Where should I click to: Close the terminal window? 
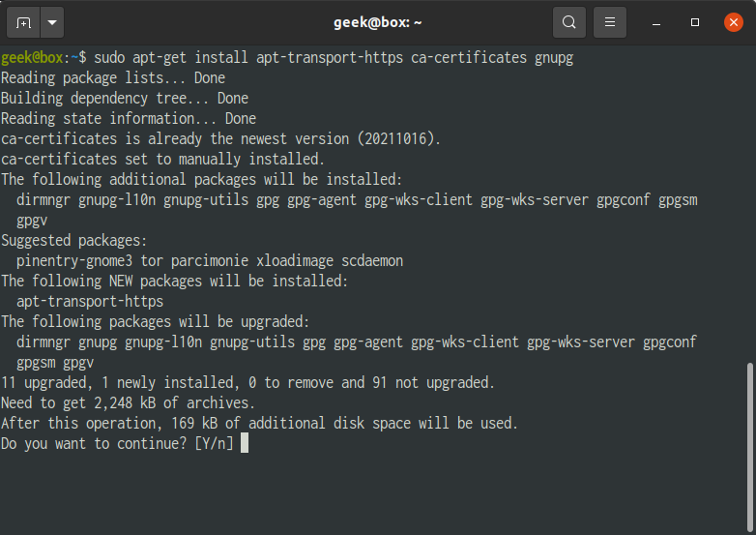pos(734,22)
